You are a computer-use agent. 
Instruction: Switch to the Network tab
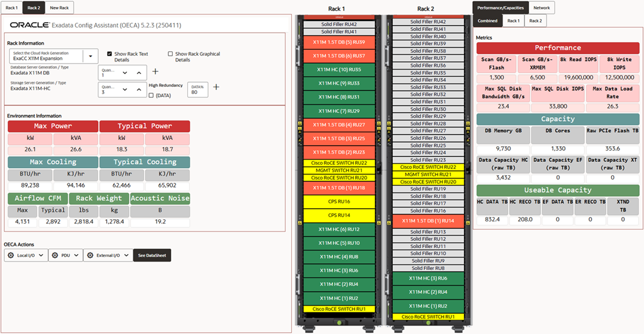541,8
